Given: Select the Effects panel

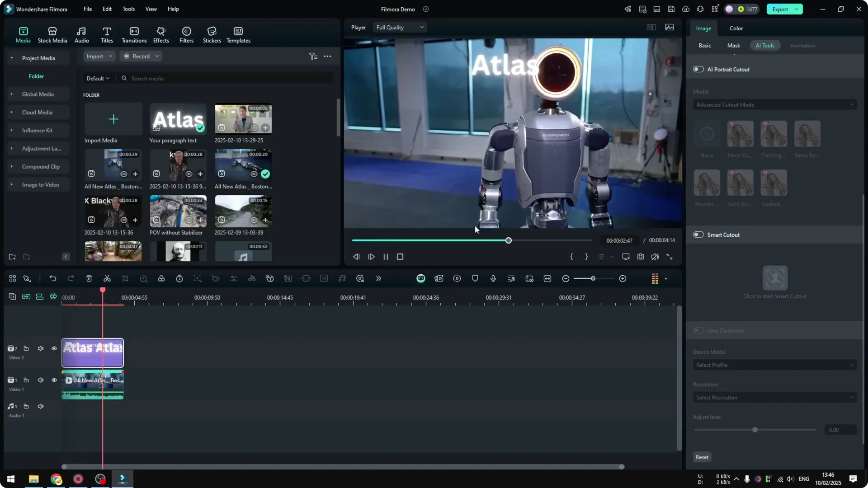Looking at the screenshot, I should pos(161,34).
